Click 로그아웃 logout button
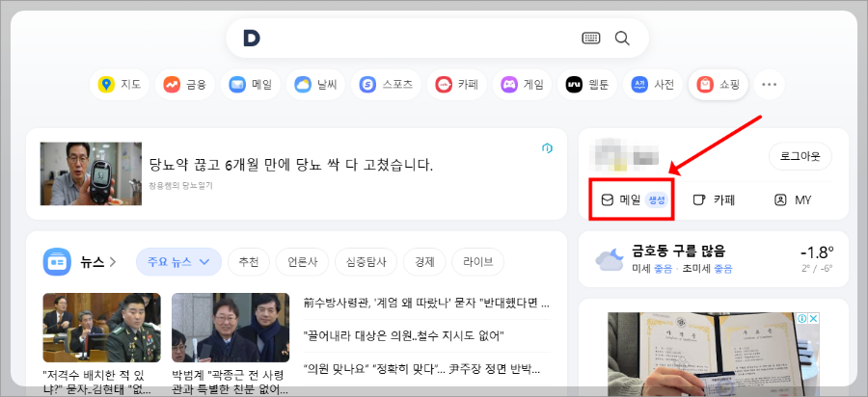Screen dimensions: 868x397 (x=800, y=156)
